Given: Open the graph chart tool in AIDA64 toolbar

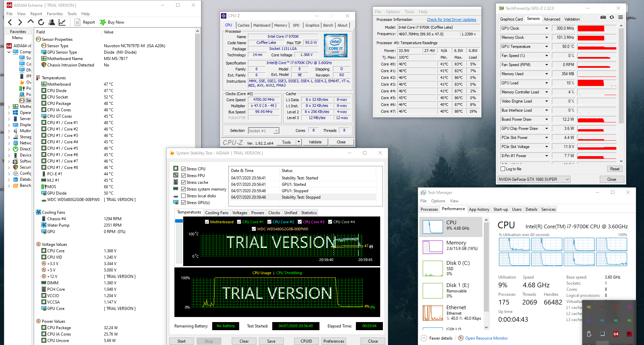Looking at the screenshot, I should pos(62,22).
